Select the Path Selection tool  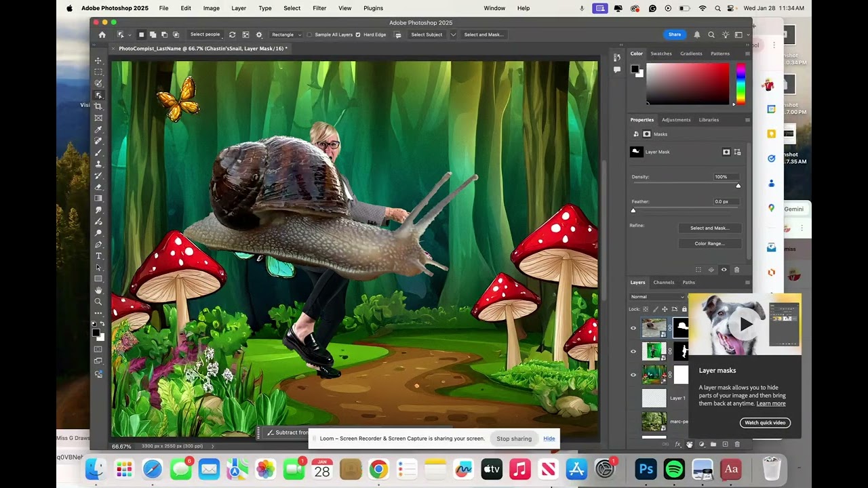[98, 267]
